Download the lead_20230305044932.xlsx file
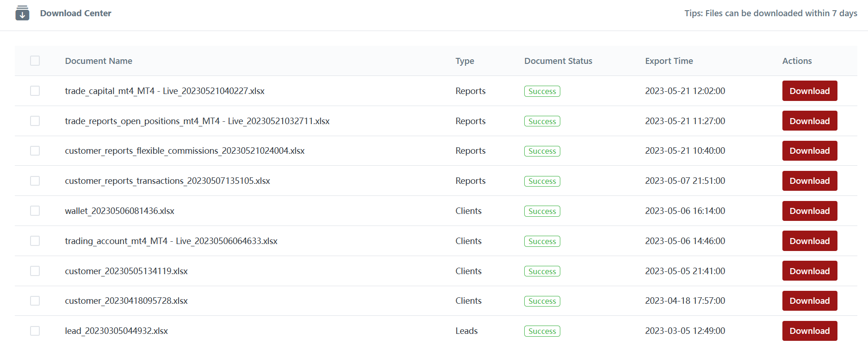The height and width of the screenshot is (345, 868). pyautogui.click(x=809, y=331)
